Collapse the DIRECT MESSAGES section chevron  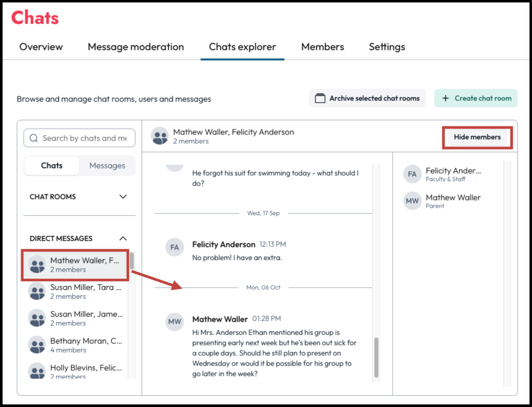[x=123, y=238]
